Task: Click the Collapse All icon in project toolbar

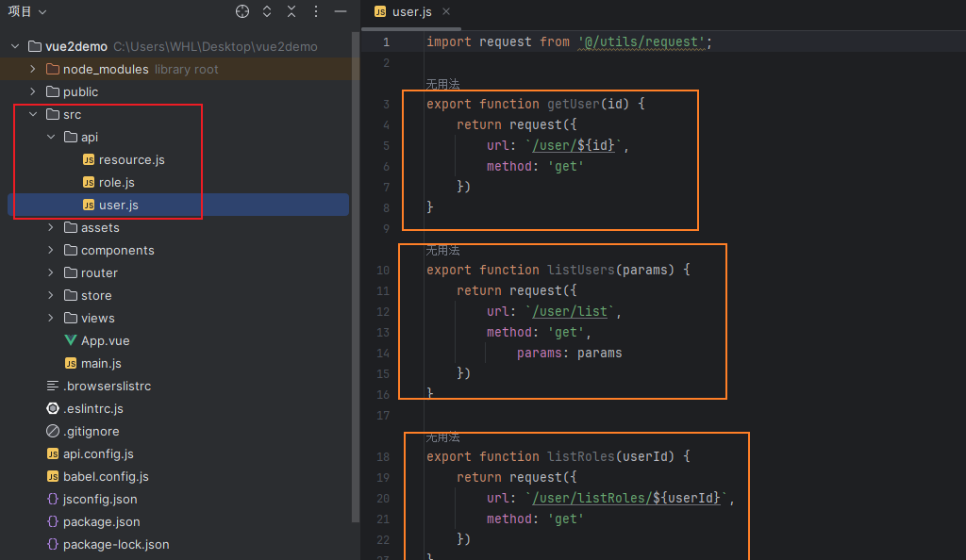Action: [x=291, y=11]
